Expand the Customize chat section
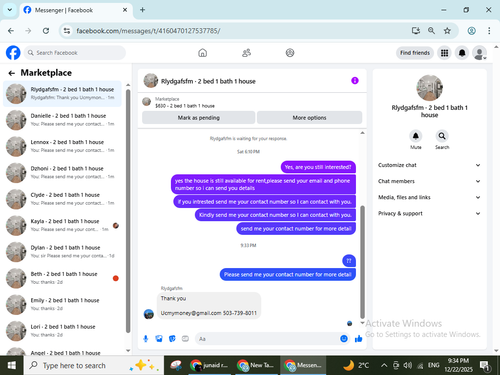The width and height of the screenshot is (500, 375). click(x=429, y=165)
